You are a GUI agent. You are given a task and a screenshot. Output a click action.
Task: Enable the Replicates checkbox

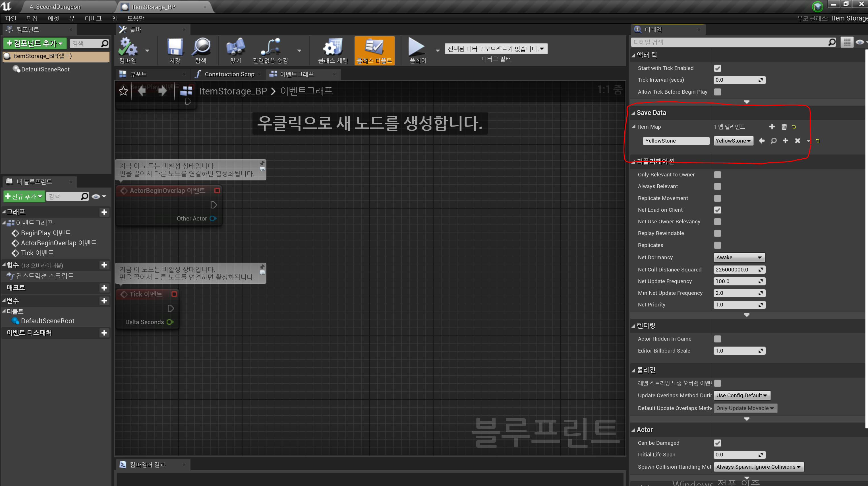pos(717,245)
